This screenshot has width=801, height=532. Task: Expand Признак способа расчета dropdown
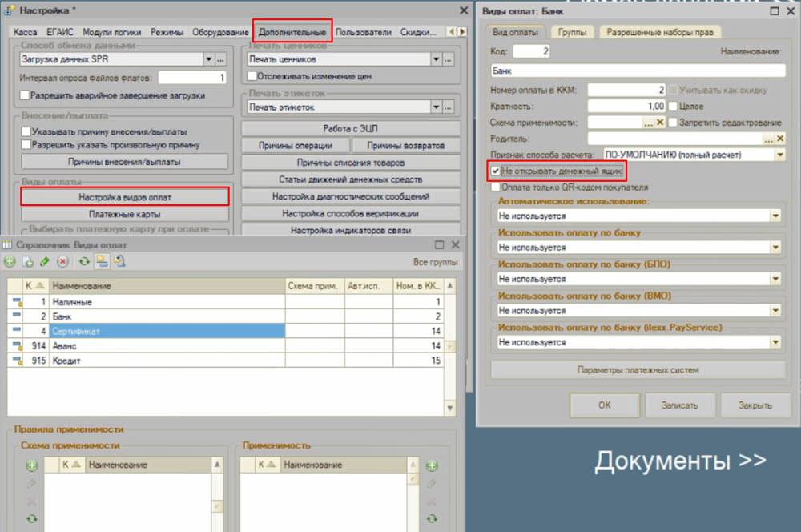pos(780,154)
